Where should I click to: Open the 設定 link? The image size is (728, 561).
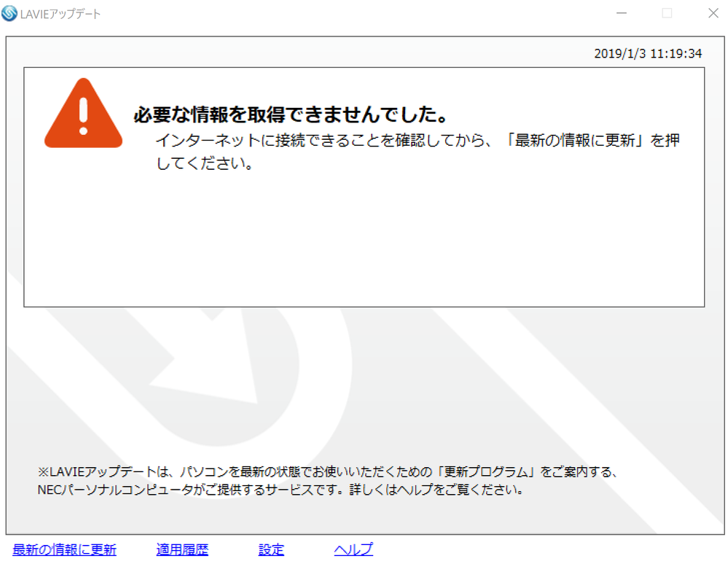(271, 549)
